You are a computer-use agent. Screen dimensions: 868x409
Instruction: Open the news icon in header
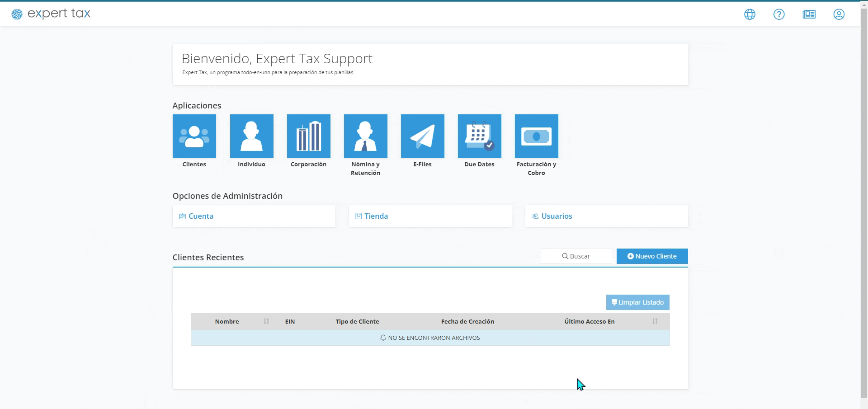[x=809, y=14]
